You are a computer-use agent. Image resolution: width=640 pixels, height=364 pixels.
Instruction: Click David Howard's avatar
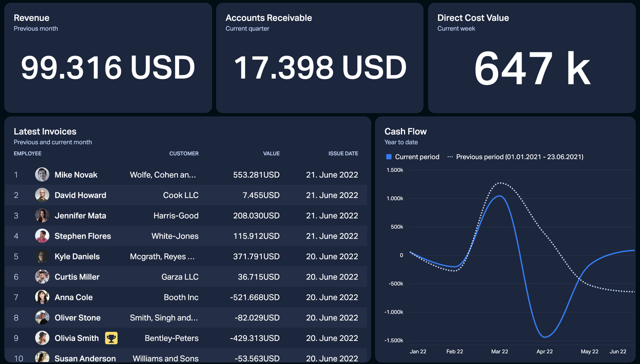(x=42, y=195)
